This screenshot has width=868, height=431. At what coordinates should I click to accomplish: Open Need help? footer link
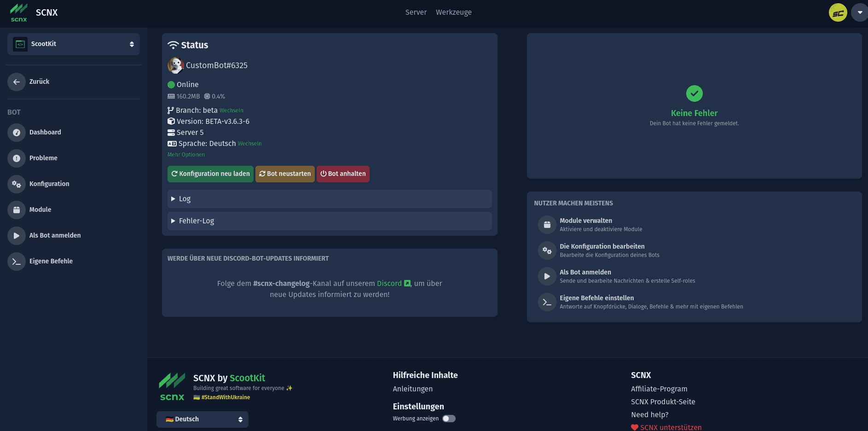pos(650,415)
